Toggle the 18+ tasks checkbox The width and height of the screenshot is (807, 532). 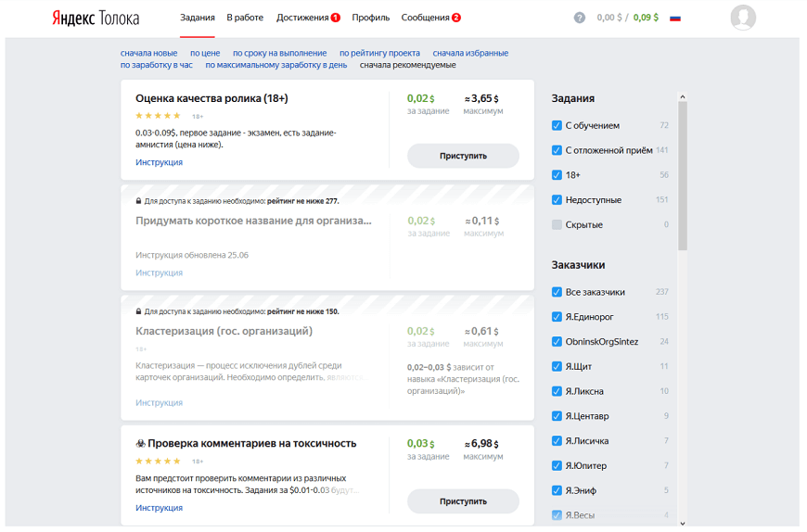pos(557,175)
